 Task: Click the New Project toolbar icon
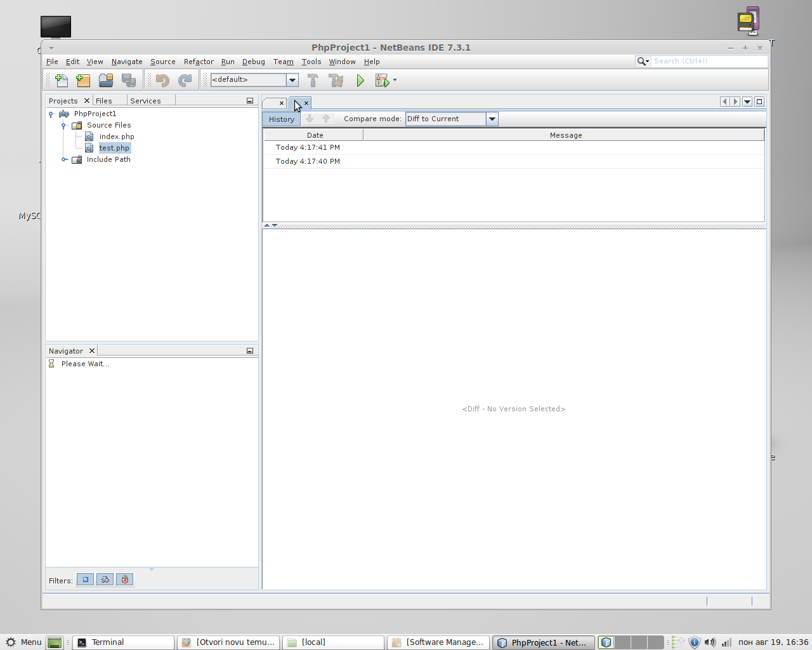coord(83,80)
